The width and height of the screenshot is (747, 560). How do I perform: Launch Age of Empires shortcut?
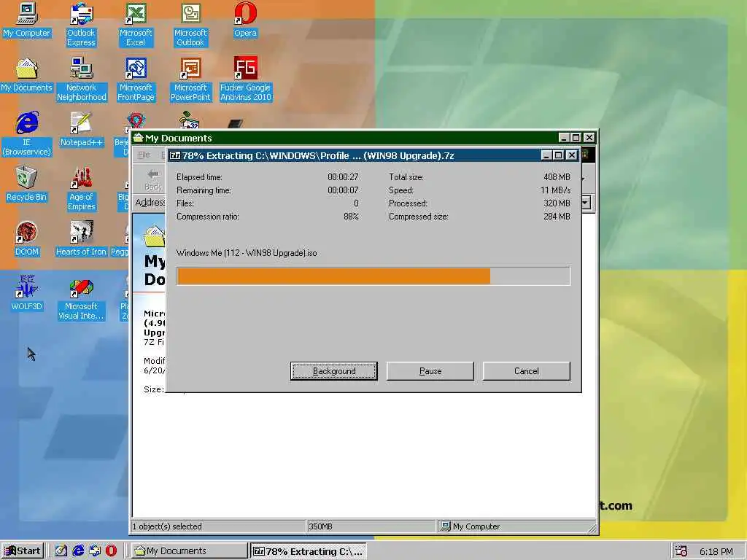click(82, 189)
